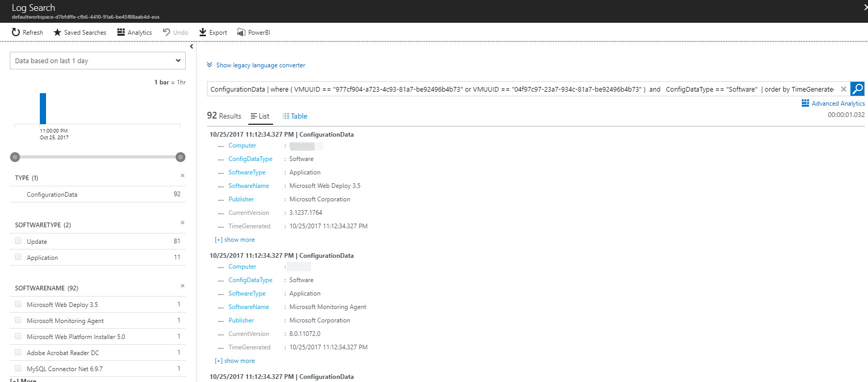
Task: Open Analytics from toolbar
Action: [134, 32]
